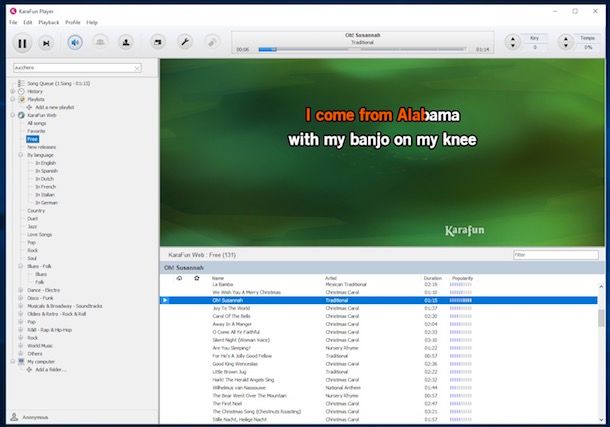Viewport: 610px width, 427px height.
Task: Click Add a folder under My computer
Action: pos(49,369)
